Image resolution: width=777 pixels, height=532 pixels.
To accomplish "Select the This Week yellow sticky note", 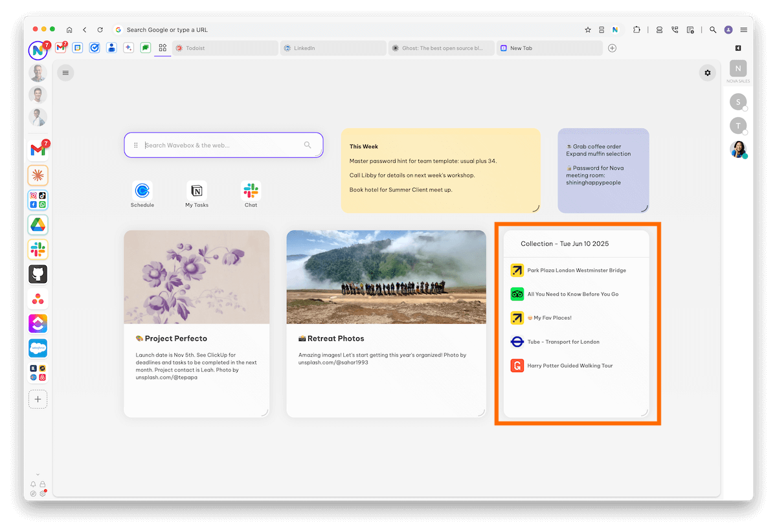I will 441,170.
